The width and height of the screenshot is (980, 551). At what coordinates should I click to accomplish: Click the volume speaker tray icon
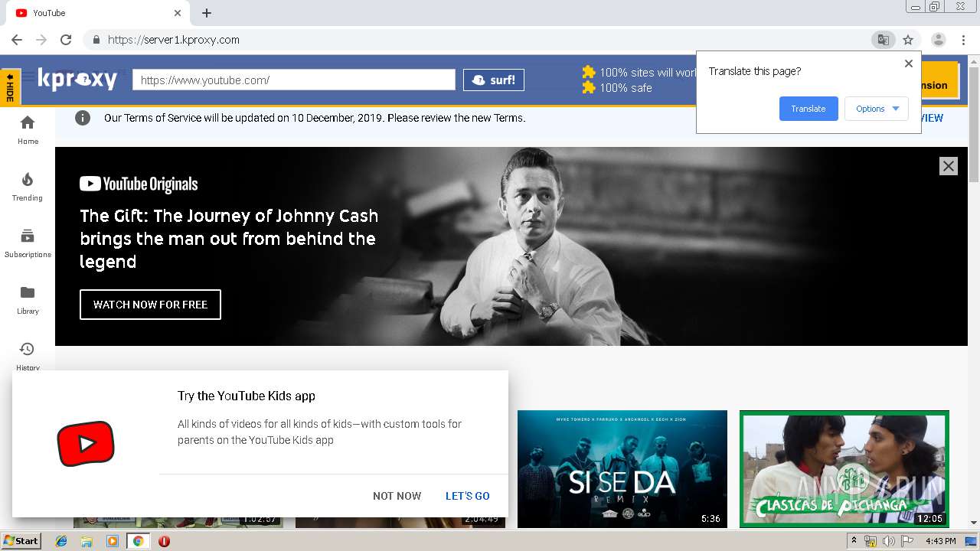(888, 541)
